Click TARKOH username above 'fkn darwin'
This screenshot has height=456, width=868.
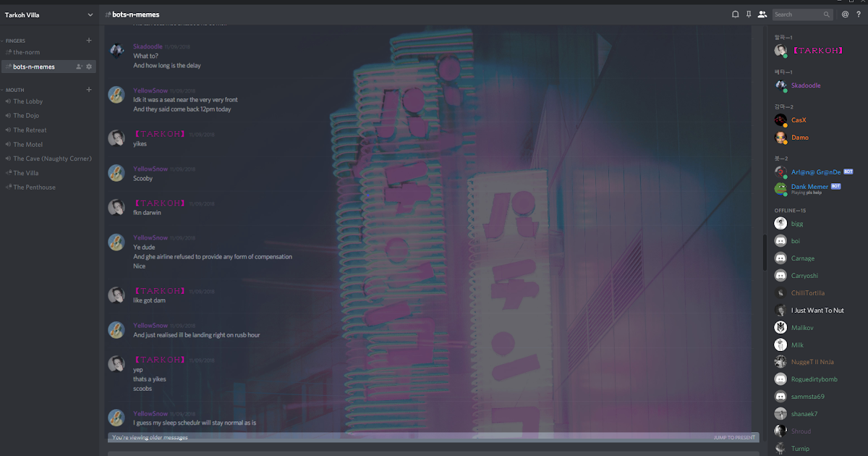(x=159, y=203)
